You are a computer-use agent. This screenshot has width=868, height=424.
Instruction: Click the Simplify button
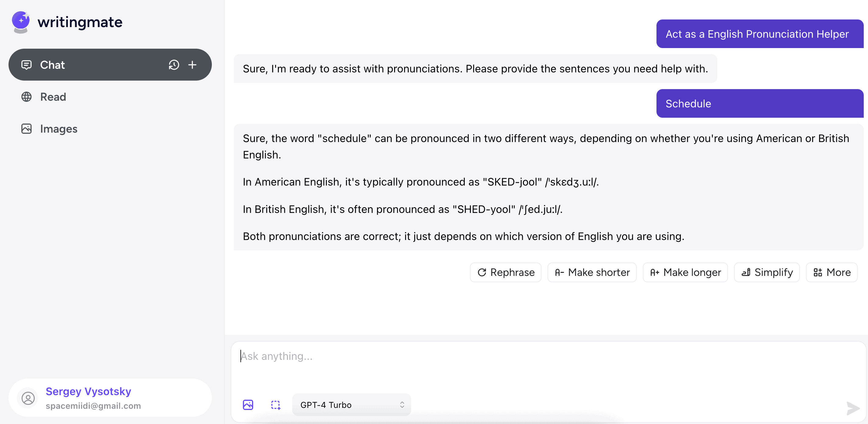pos(766,272)
